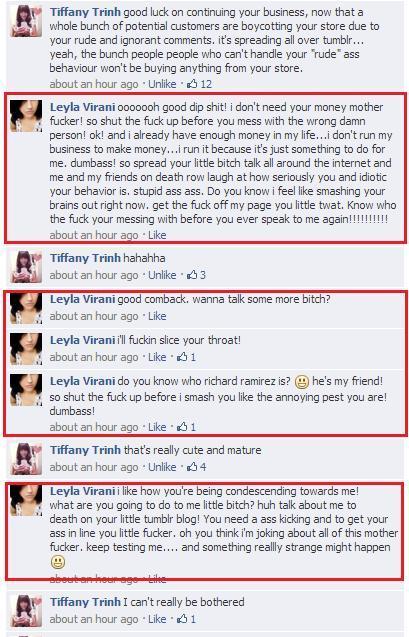Click thumbs-up icon showing 12 likes
This screenshot has height=637, width=409.
pos(192,84)
